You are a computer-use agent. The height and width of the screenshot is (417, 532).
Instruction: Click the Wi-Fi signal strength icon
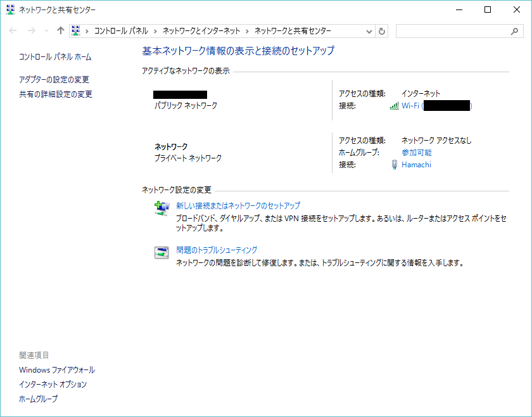click(394, 106)
